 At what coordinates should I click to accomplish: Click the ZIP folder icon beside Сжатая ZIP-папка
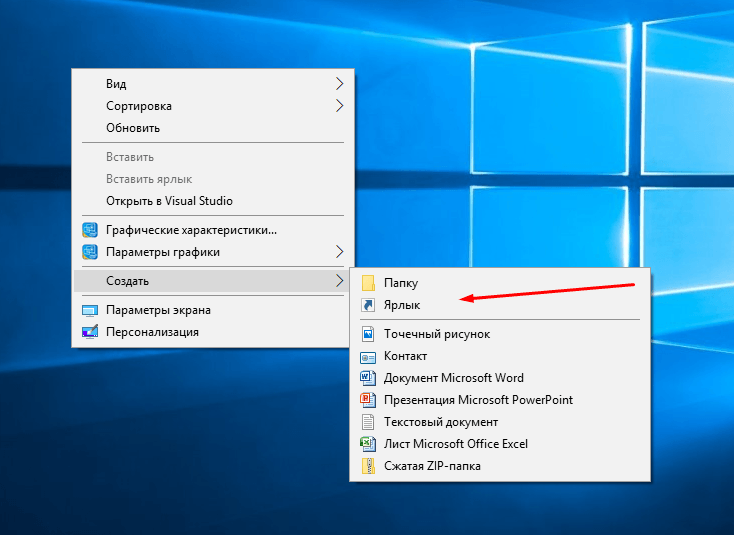pyautogui.click(x=367, y=466)
